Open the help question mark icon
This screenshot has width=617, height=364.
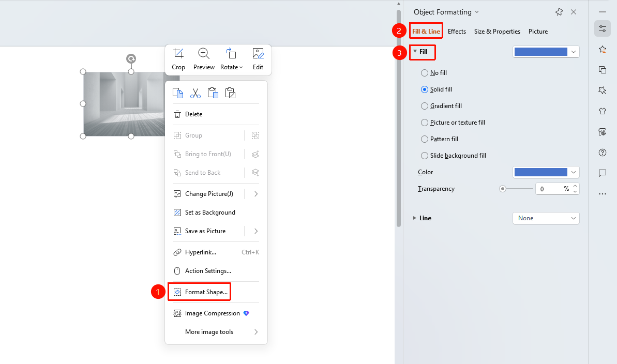pos(603,153)
